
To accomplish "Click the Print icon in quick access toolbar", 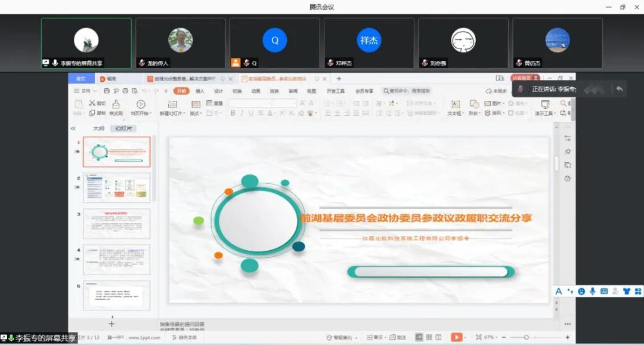I will tap(125, 91).
